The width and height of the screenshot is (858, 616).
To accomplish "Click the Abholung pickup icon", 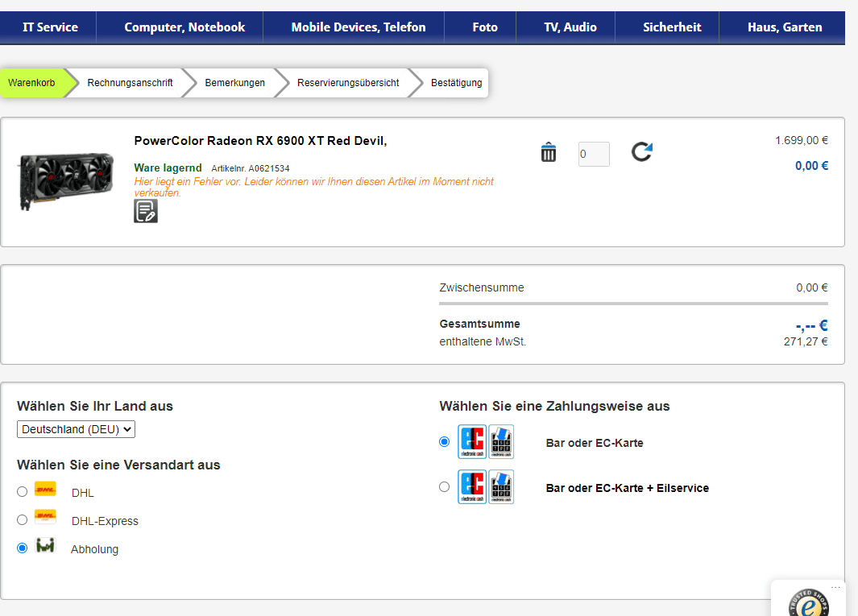I will pos(45,545).
